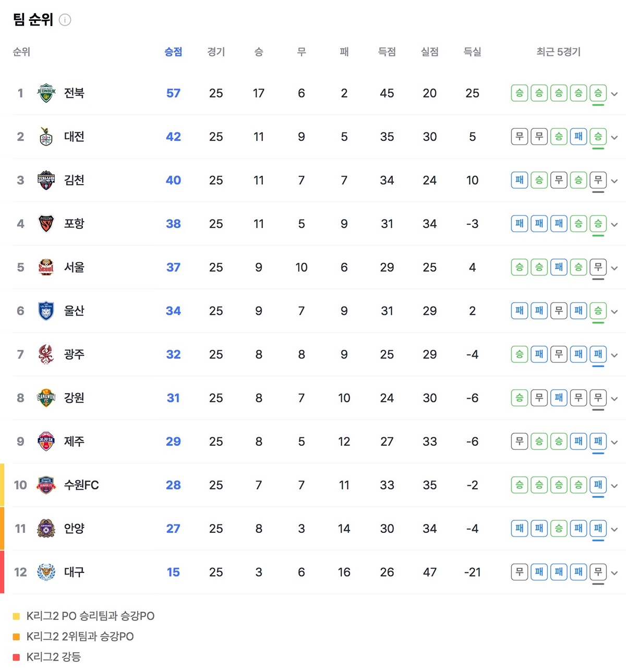
Task: Open the 수원FC team name link
Action: tap(81, 485)
